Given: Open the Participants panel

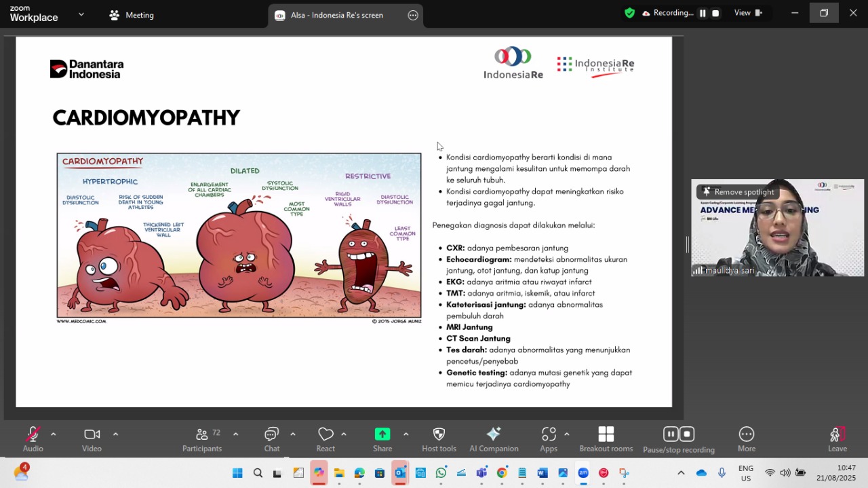Looking at the screenshot, I should click(201, 438).
